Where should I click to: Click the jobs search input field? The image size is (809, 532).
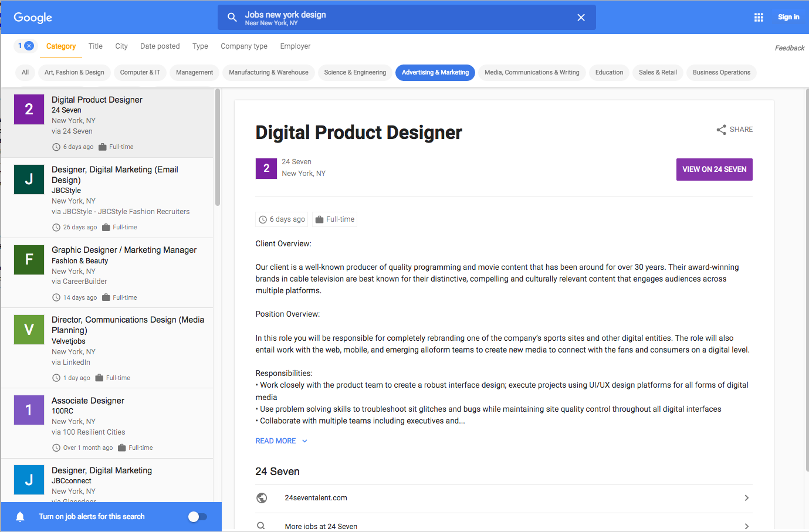coord(408,18)
